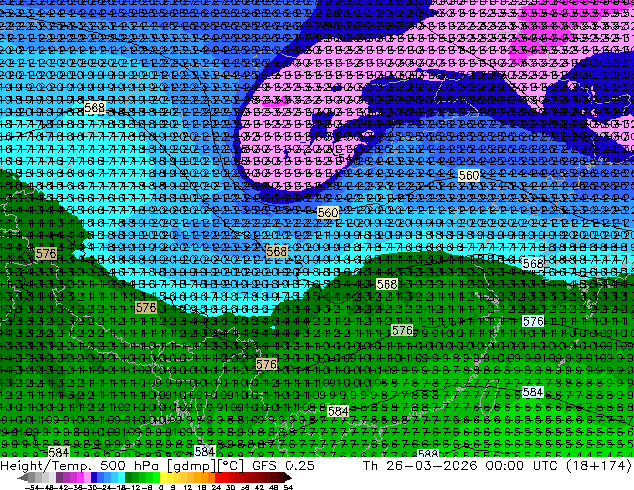Viewport: 634px width, 490px height.
Task: Pick the bright yellow swatch in the legend
Action: pyautogui.click(x=163, y=477)
